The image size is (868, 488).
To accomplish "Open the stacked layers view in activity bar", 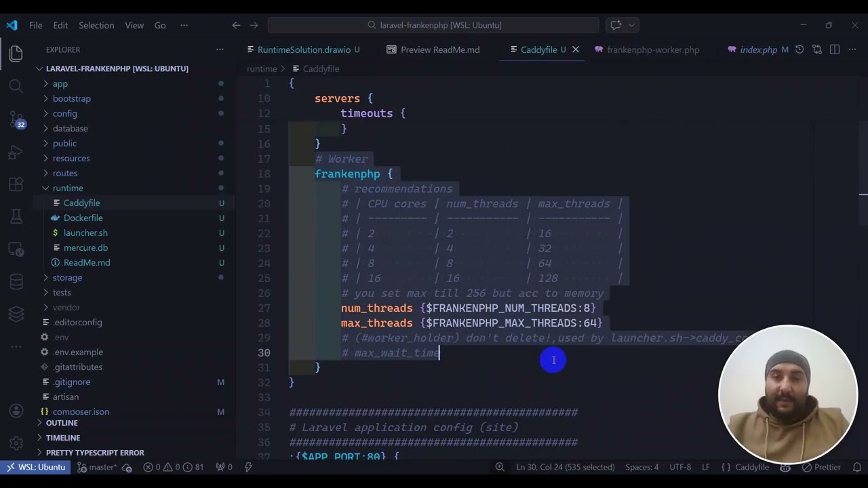I will (16, 314).
